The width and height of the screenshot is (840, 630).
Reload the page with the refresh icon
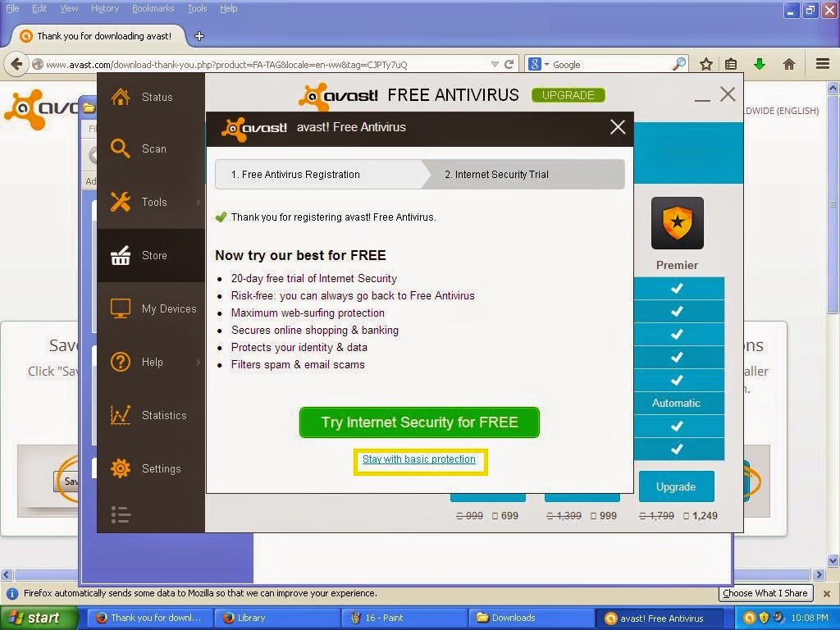[x=509, y=64]
